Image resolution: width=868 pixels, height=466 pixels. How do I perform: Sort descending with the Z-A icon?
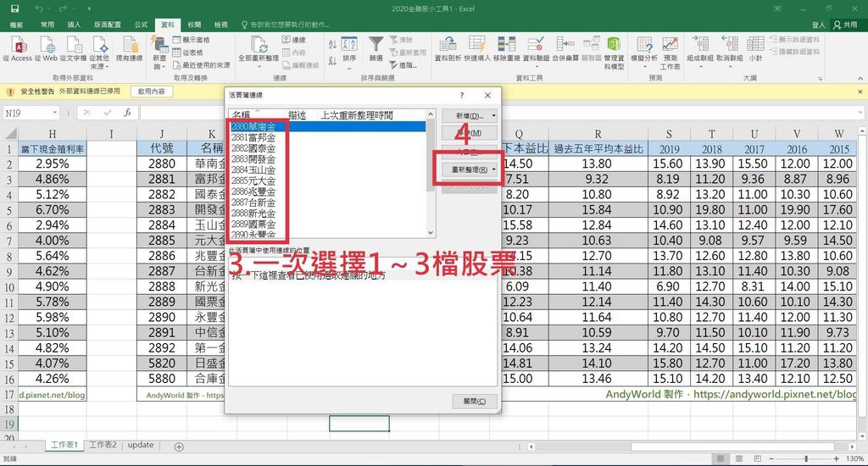coord(332,60)
